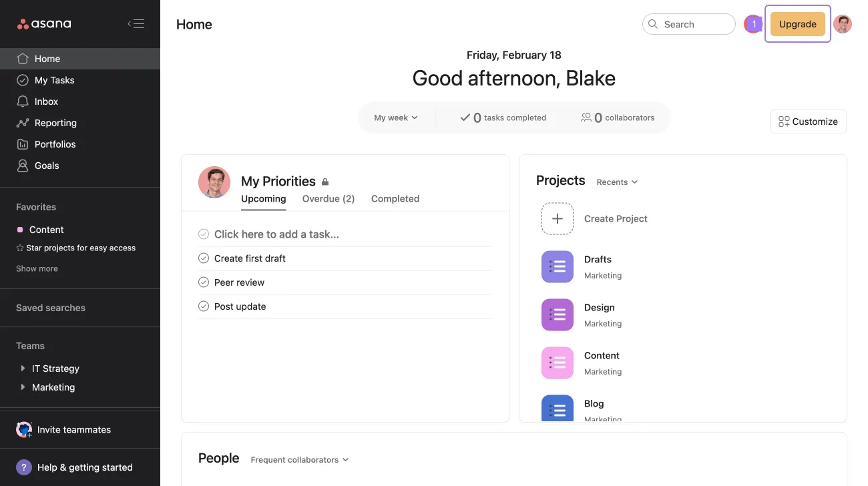Switch to the Completed tab
The height and width of the screenshot is (486, 868).
tap(395, 199)
